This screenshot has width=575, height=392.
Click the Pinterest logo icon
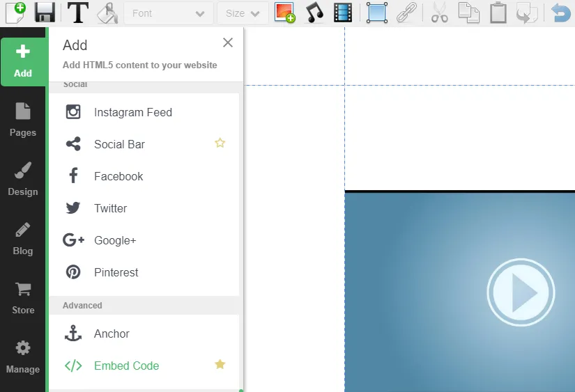click(x=73, y=272)
